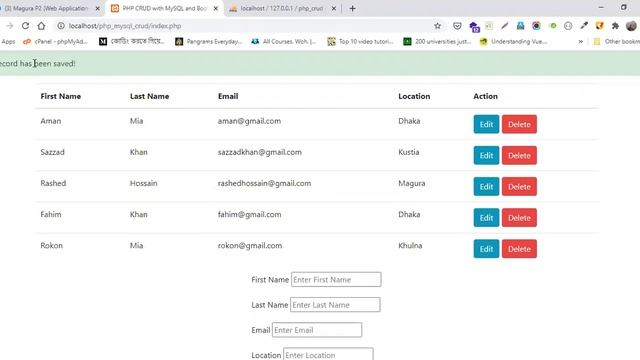The image size is (640, 360).
Task: Click the Location column header
Action: coord(414,96)
